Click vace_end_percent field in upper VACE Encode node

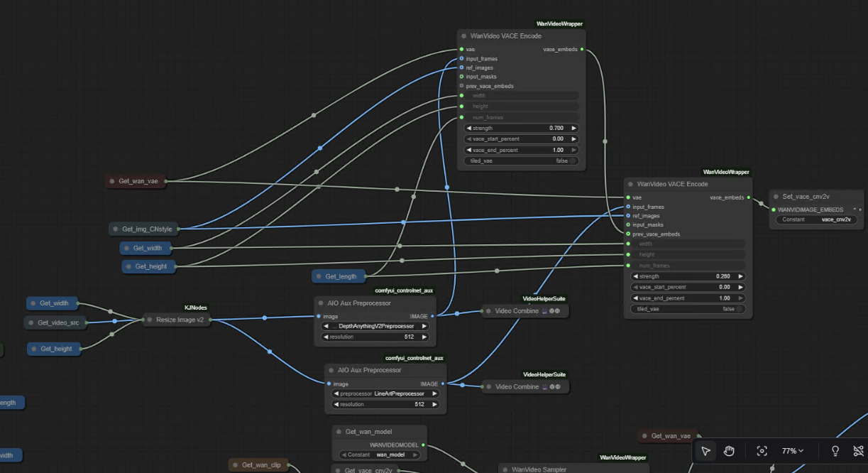522,150
